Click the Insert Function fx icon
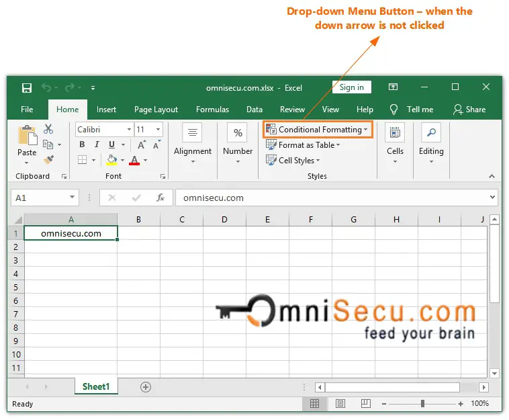 tap(160, 198)
